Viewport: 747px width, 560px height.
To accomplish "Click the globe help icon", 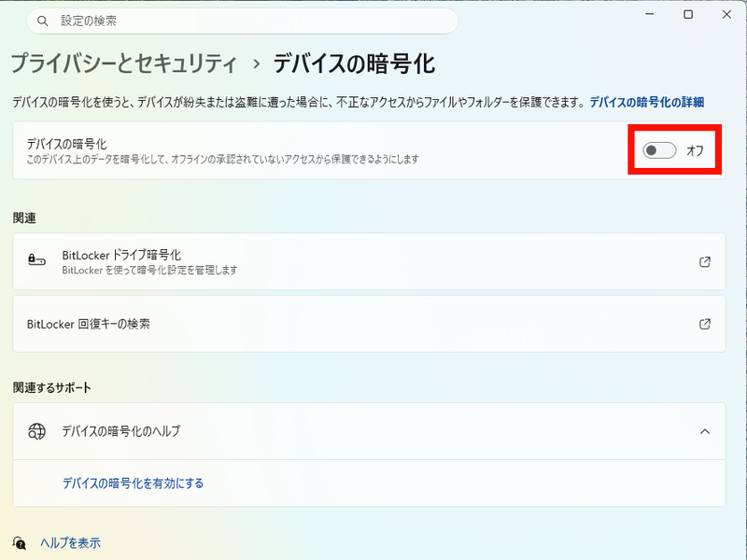I will point(36,431).
